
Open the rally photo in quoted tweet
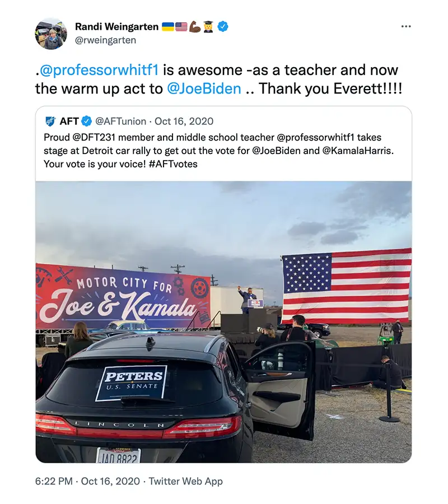click(223, 322)
